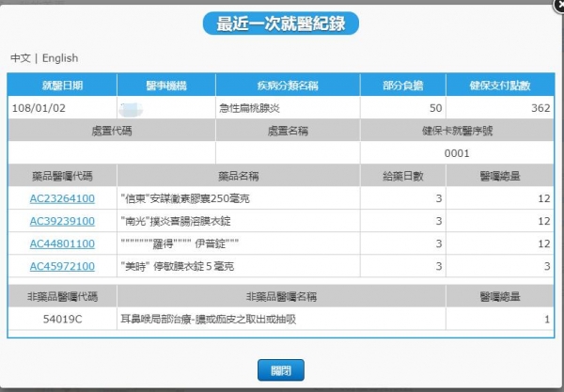Click the 醫事機構 column header
564x392 pixels.
tap(167, 86)
